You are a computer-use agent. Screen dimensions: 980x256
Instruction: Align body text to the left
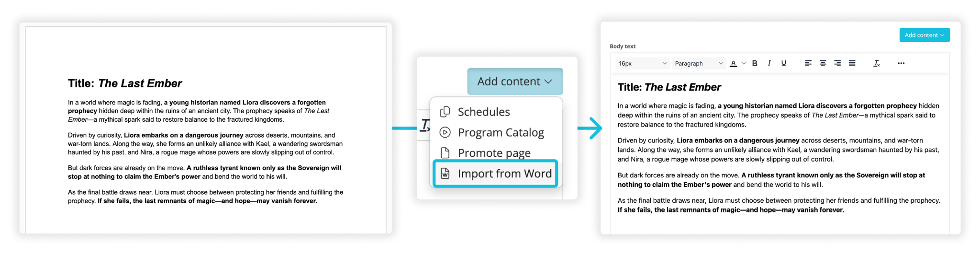tap(808, 63)
